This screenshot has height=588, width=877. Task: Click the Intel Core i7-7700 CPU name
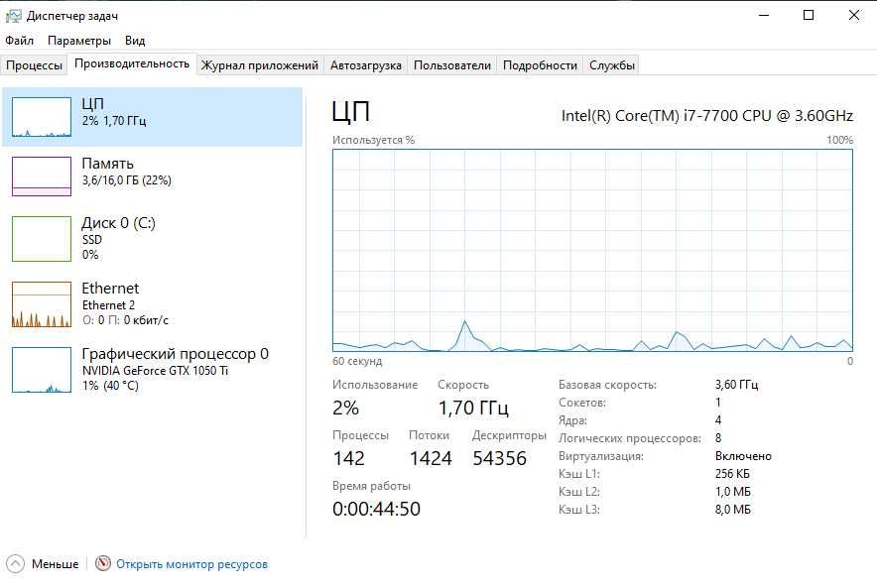[x=707, y=116]
